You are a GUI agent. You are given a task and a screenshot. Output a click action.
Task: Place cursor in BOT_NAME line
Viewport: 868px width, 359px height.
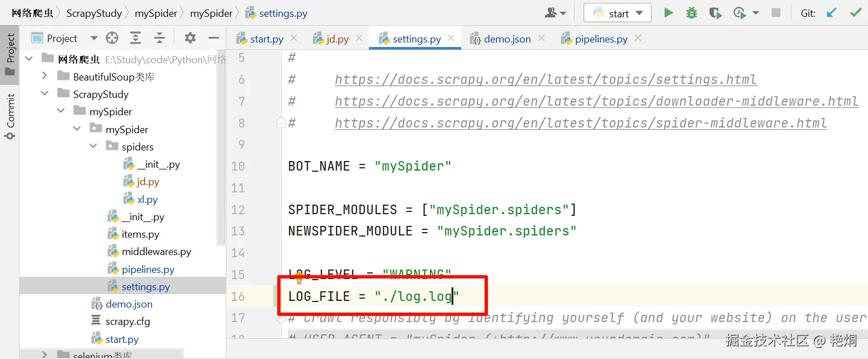tap(369, 166)
